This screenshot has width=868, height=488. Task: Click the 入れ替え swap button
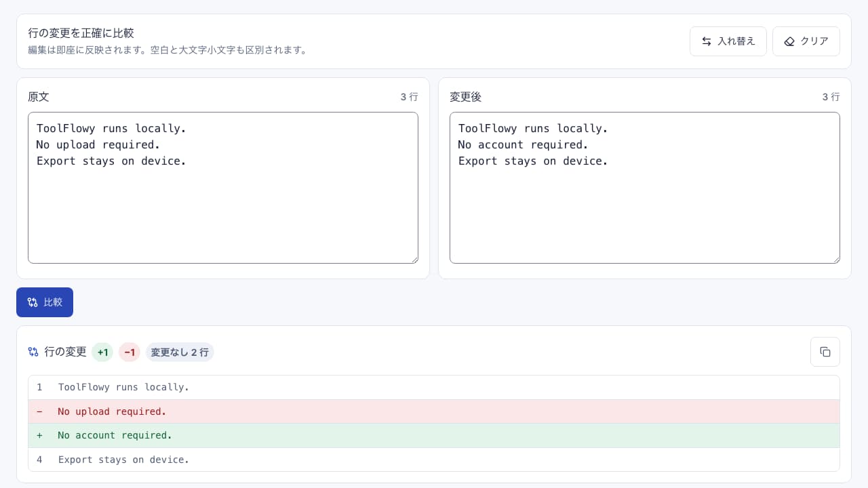point(728,41)
